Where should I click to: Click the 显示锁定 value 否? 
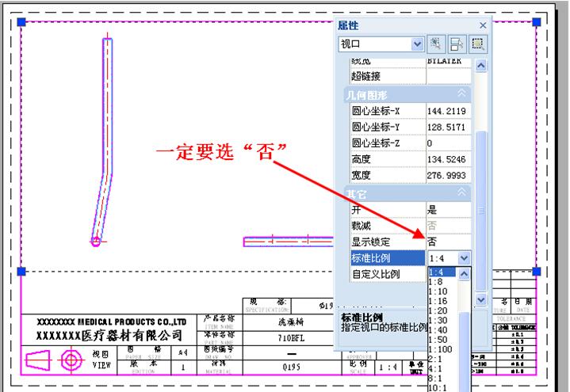[x=449, y=242]
